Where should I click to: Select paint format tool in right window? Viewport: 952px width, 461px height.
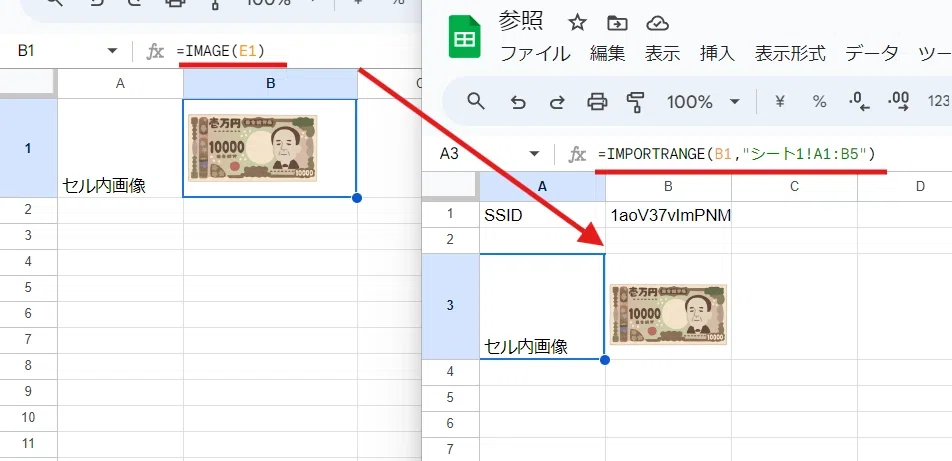(635, 102)
